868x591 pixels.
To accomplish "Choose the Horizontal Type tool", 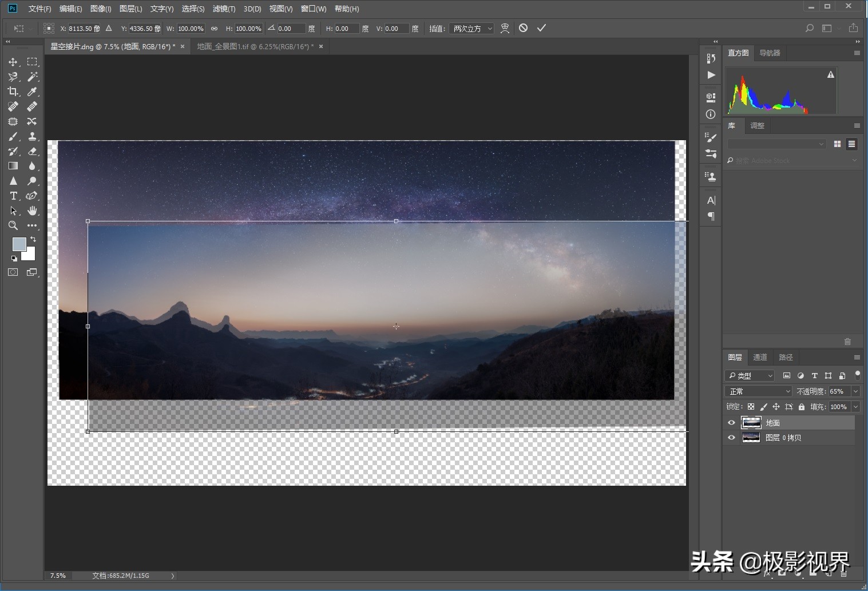I will pos(13,196).
